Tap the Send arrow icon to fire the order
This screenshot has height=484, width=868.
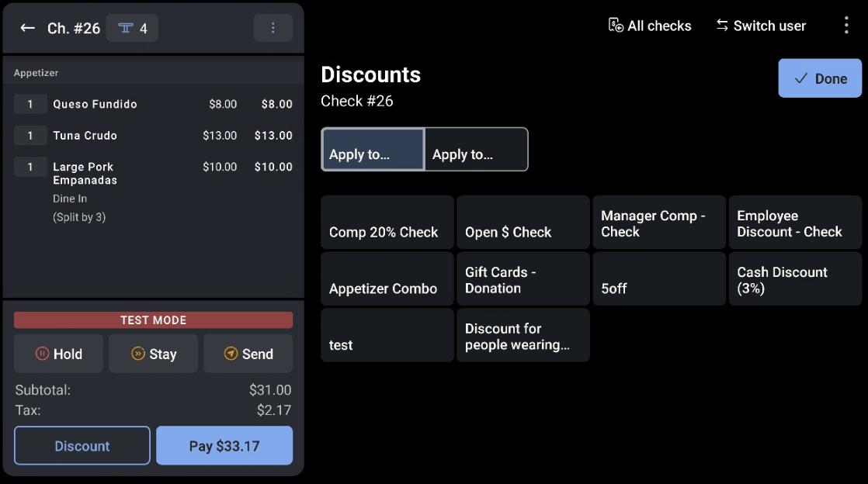(x=231, y=354)
